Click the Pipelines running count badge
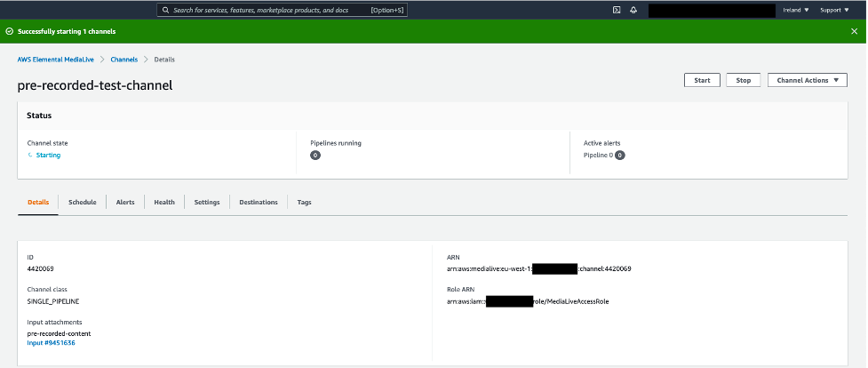The height and width of the screenshot is (368, 868). (x=315, y=156)
